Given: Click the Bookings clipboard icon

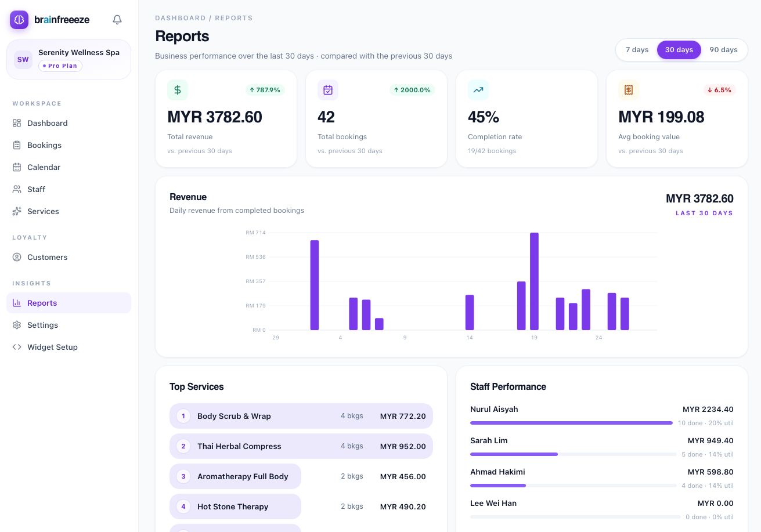Looking at the screenshot, I should 17,145.
